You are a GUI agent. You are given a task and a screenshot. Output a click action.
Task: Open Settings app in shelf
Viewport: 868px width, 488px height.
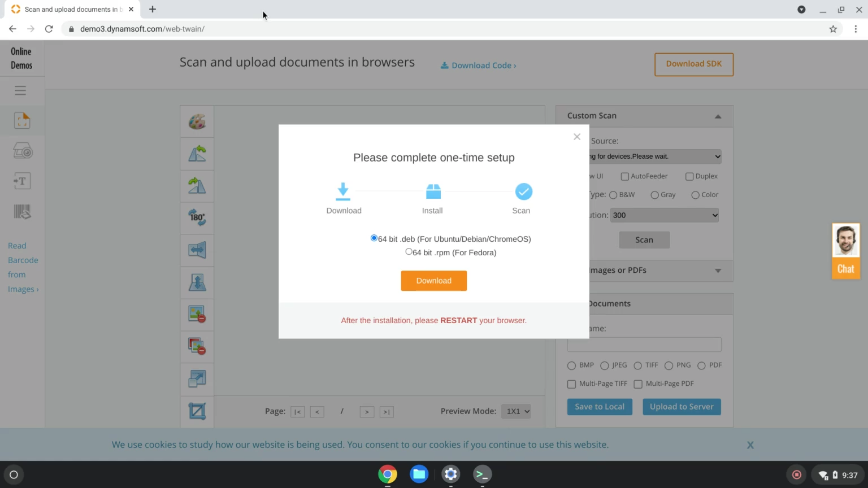click(451, 474)
